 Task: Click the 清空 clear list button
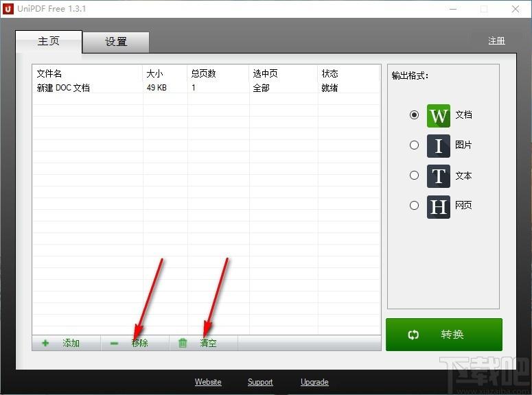tap(203, 343)
